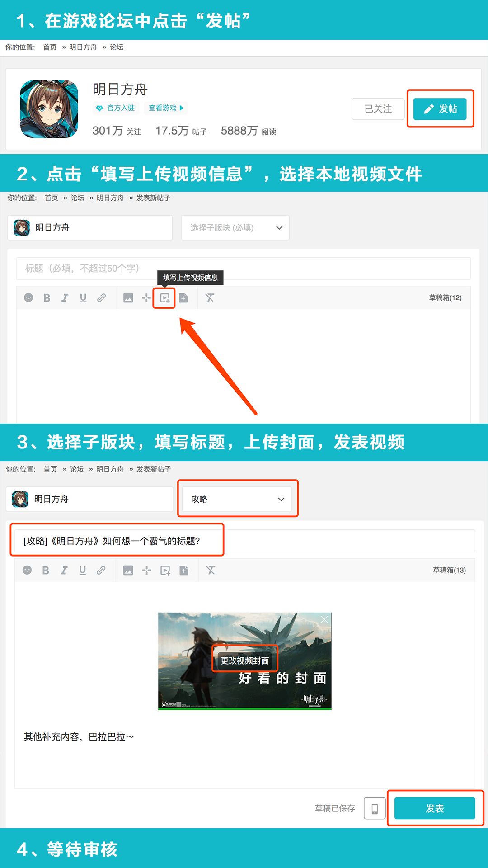The width and height of the screenshot is (488, 868).
Task: Click the 明日方舟 game field beside the 攻略 dropdown
Action: click(89, 499)
